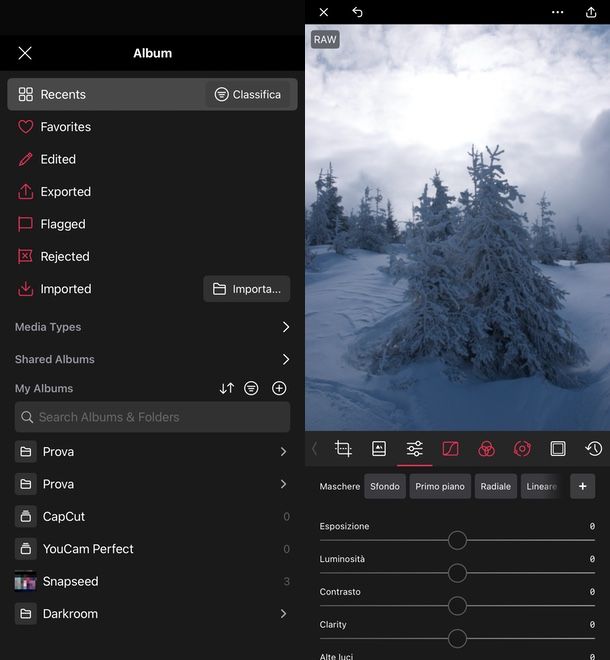Click the My Albums heading
Screen dimensions: 610x660
point(44,388)
